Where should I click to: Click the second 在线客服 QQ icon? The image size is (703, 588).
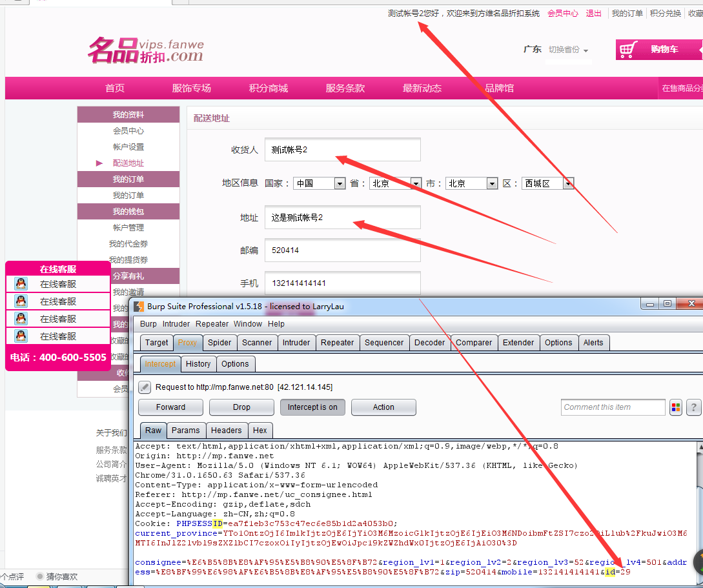21,301
